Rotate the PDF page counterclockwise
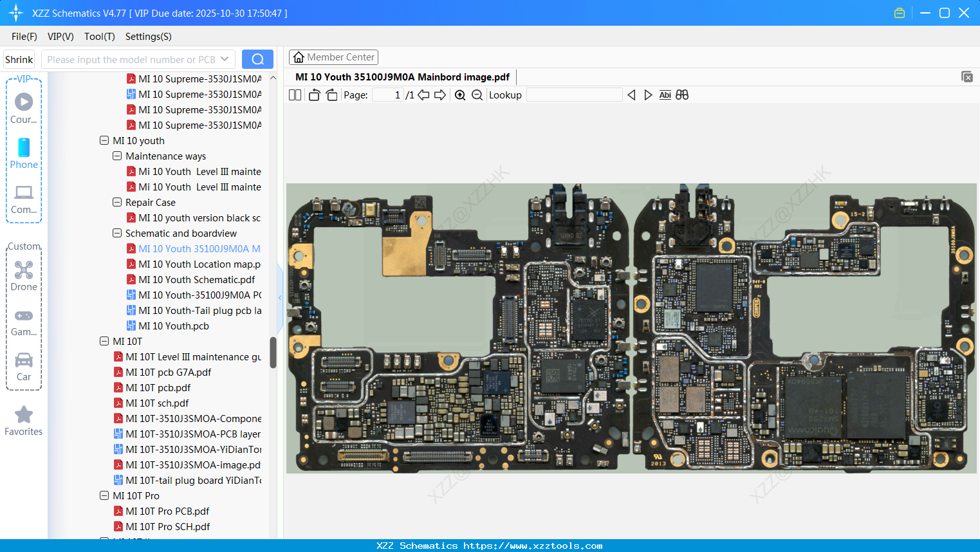 314,95
